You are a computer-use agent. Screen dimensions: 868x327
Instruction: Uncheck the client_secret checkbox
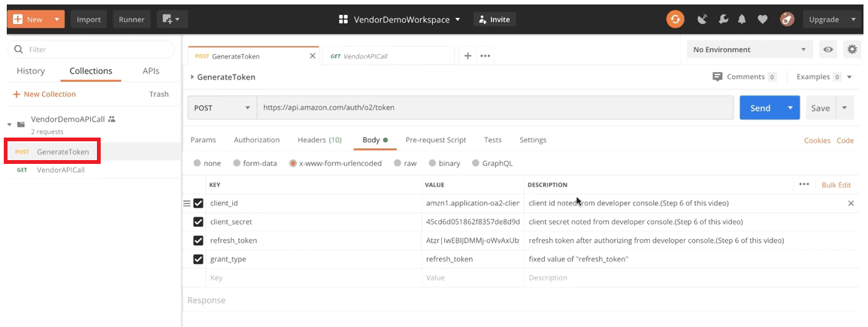coord(198,222)
